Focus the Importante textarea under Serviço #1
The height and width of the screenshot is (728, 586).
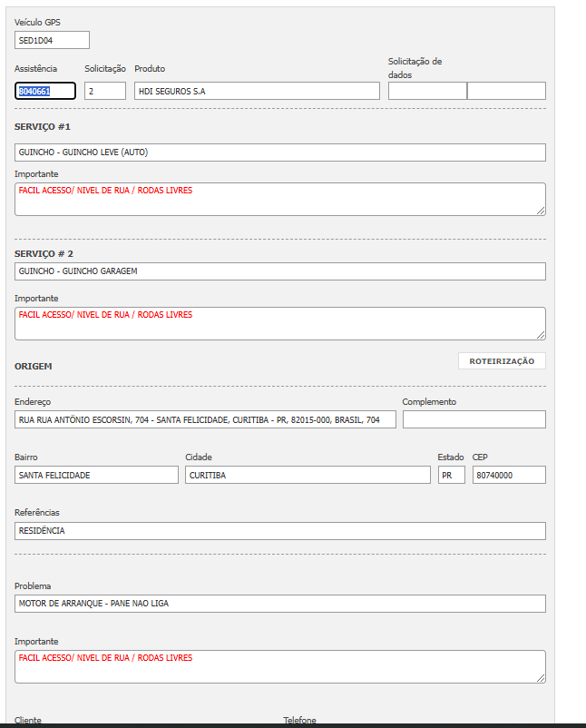click(280, 199)
